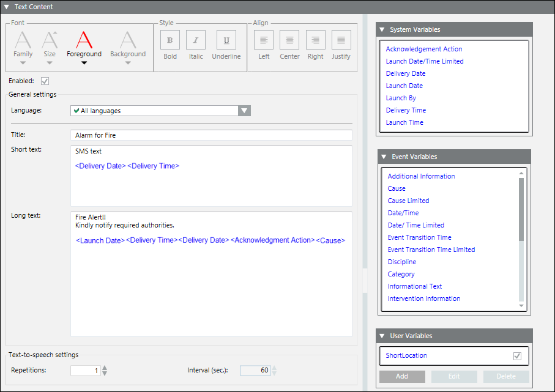The image size is (555, 392).
Task: Open the Font Family picker
Action: 23,45
